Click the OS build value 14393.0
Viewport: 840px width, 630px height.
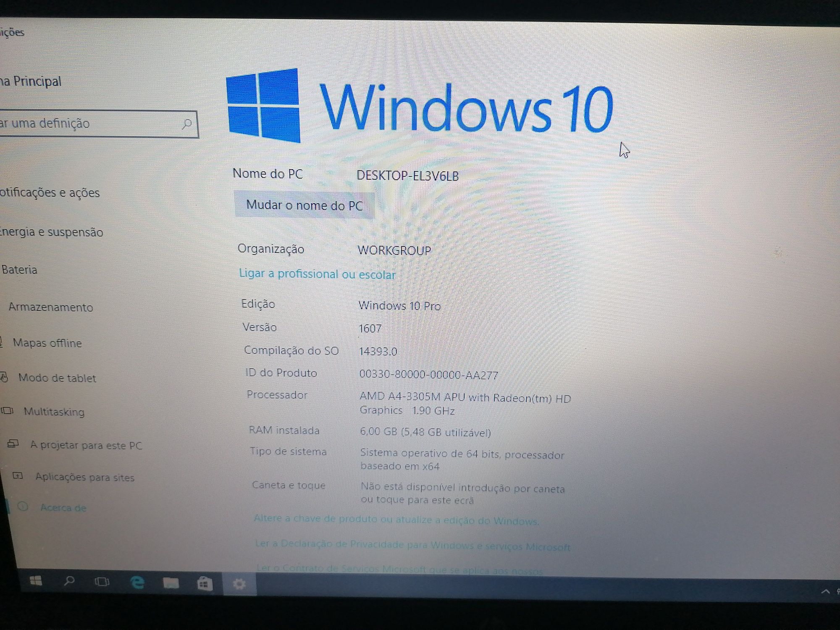coord(378,351)
